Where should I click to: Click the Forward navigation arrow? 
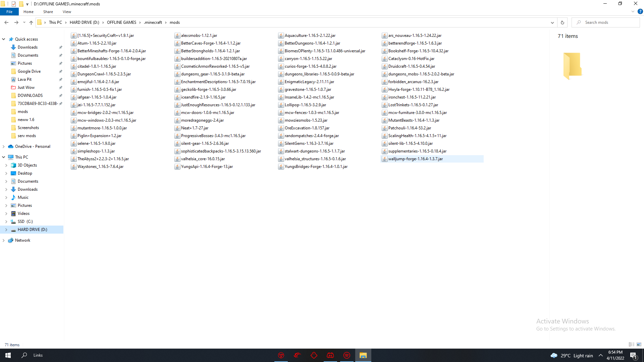click(x=16, y=22)
